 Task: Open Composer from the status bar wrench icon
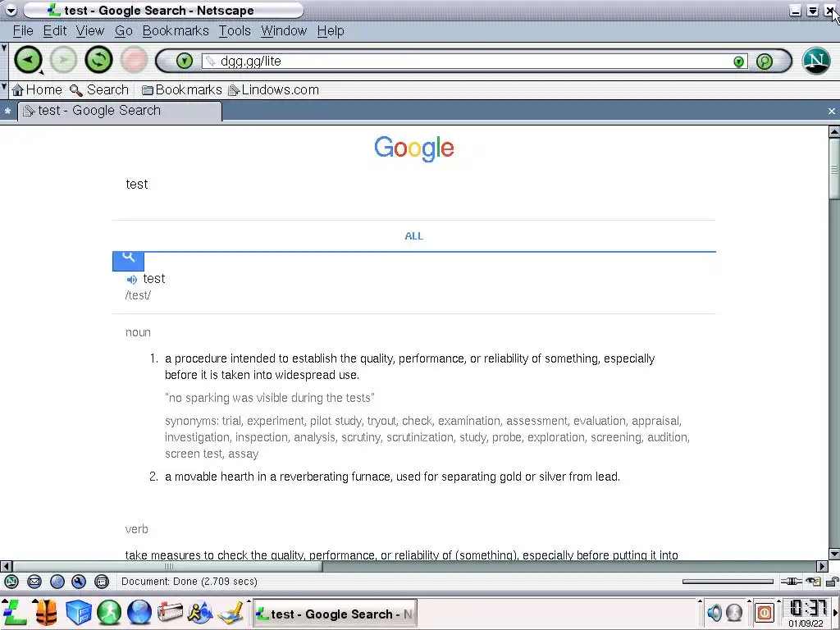(x=79, y=582)
